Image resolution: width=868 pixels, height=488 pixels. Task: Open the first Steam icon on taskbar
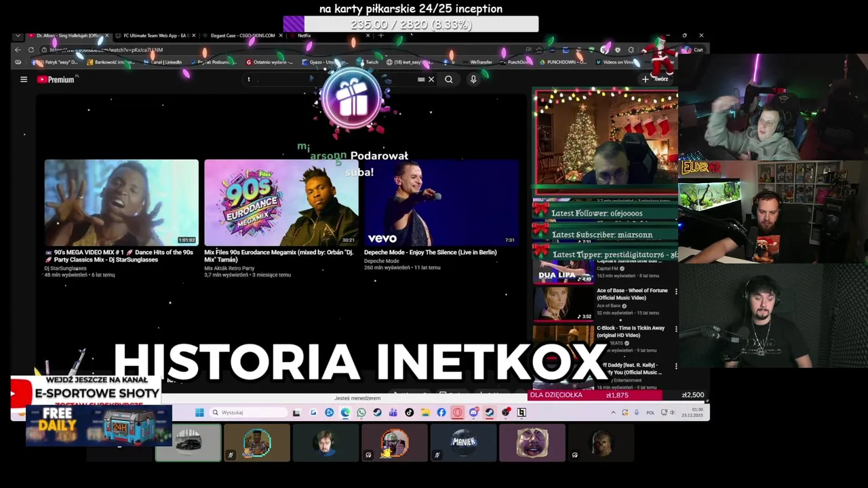(x=377, y=412)
